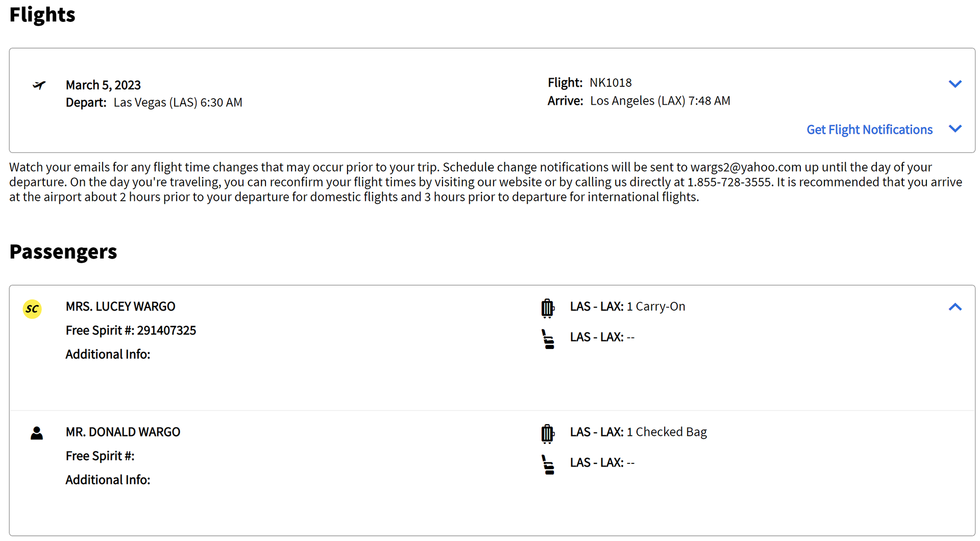Select flight number NK1018 text
The height and width of the screenshot is (541, 980).
click(x=610, y=83)
